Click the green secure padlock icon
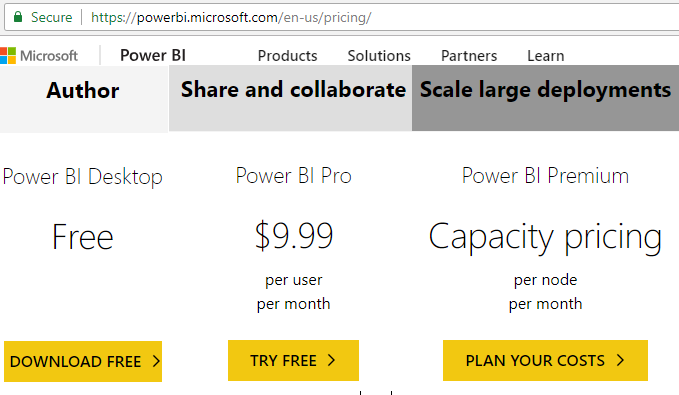 point(18,17)
